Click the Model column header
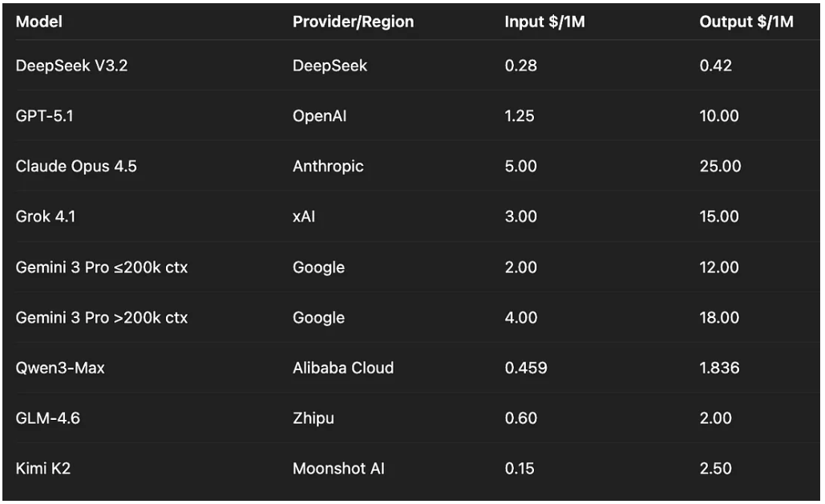Viewport: 825px width, 504px height. (38, 22)
